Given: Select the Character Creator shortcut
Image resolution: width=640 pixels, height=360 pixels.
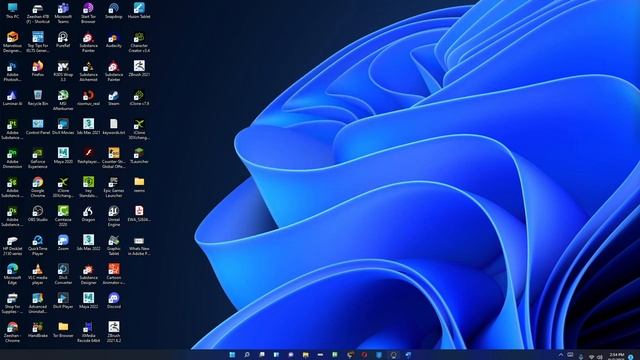Looking at the screenshot, I should click(139, 42).
